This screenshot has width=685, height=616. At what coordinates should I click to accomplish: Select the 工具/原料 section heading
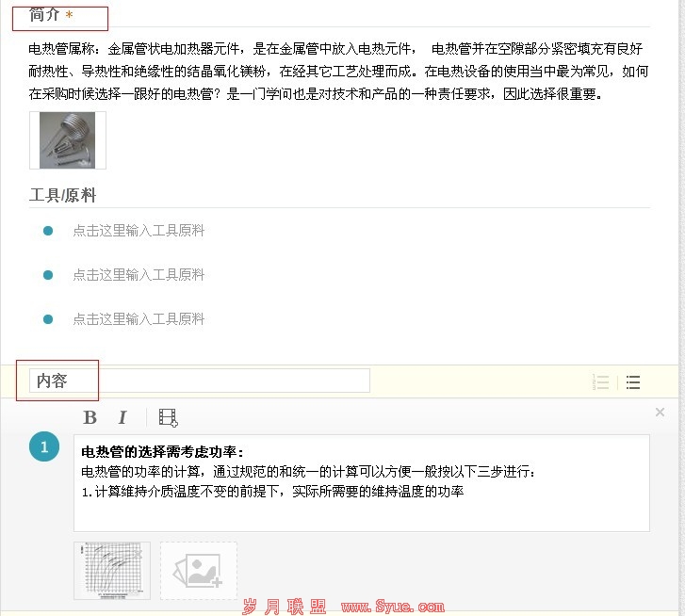[62, 195]
